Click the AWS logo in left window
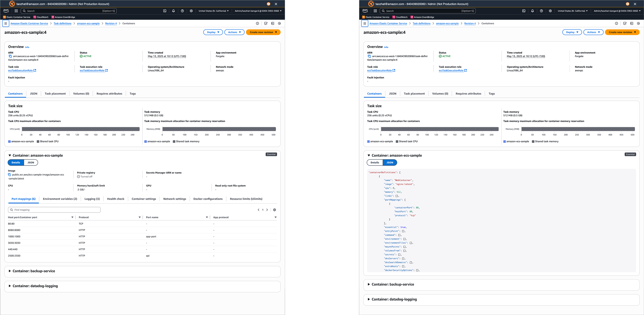This screenshot has height=315, width=644. 6,11
